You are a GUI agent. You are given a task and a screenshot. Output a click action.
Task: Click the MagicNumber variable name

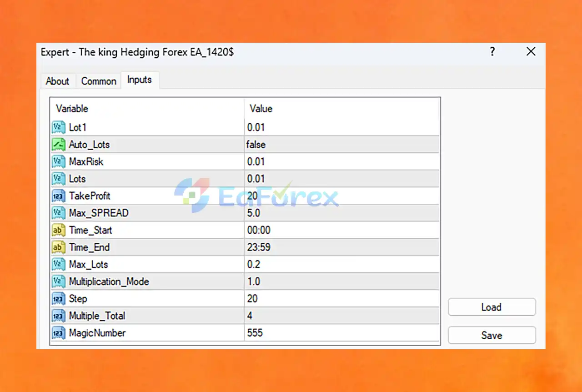[x=97, y=333]
